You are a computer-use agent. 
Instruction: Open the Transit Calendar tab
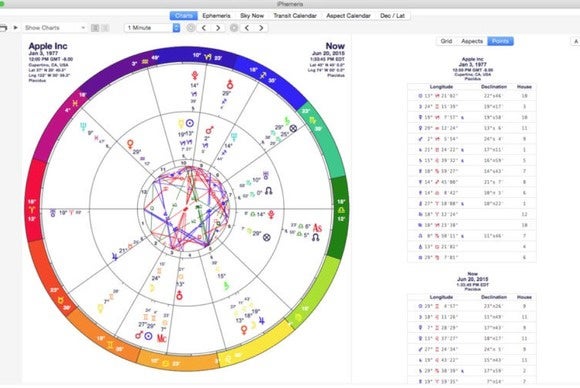tap(295, 16)
